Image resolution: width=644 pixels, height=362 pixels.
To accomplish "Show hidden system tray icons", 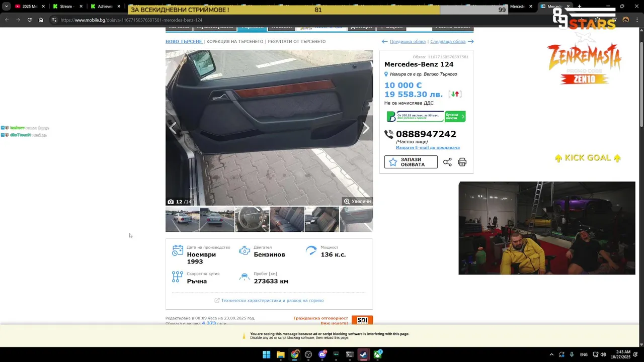I will [x=551, y=354].
